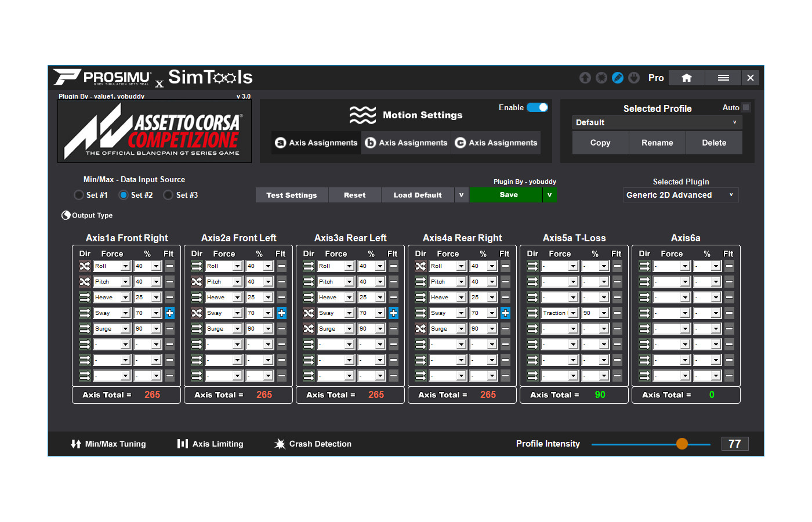The height and width of the screenshot is (522, 812).
Task: Check the Auto profile checkbox
Action: (746, 107)
